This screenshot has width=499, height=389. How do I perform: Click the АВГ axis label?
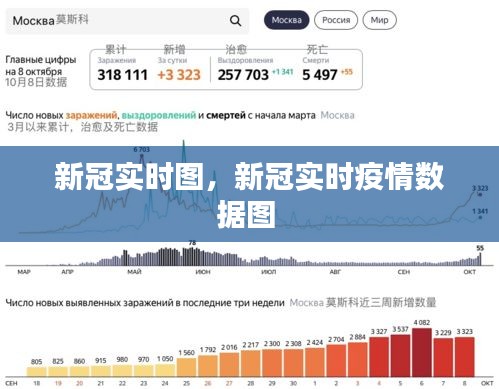tap(335, 272)
